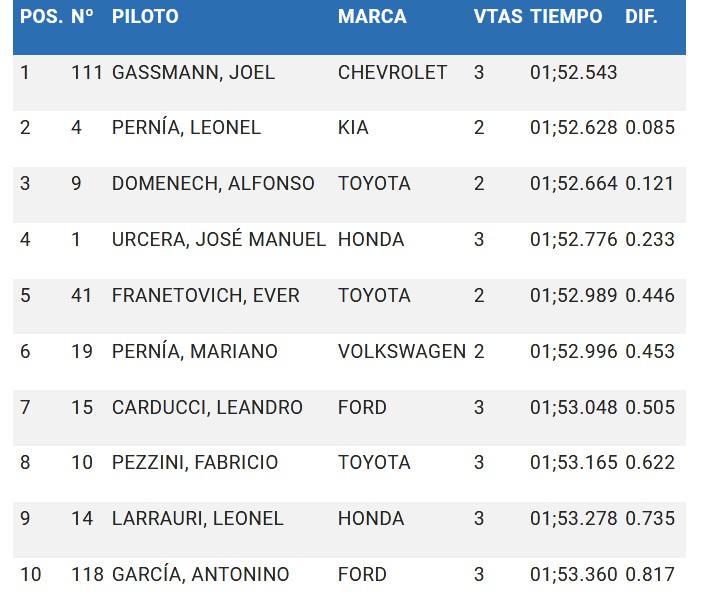Image resolution: width=706 pixels, height=597 pixels.
Task: Select FRANETOVICH, EVER in the table
Action: point(205,296)
